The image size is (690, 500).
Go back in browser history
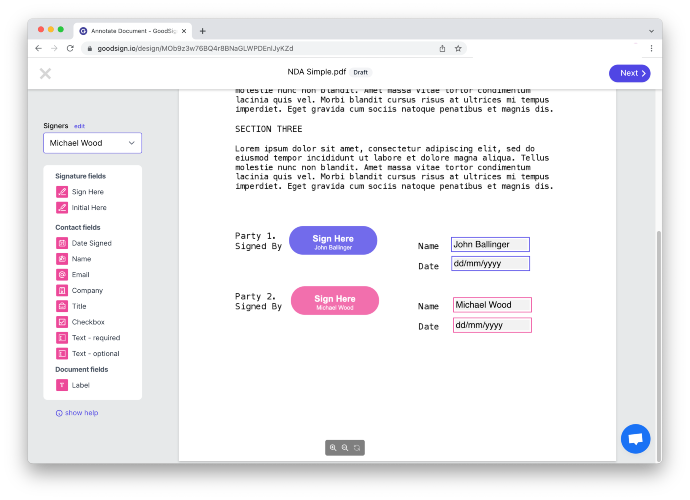tap(38, 48)
